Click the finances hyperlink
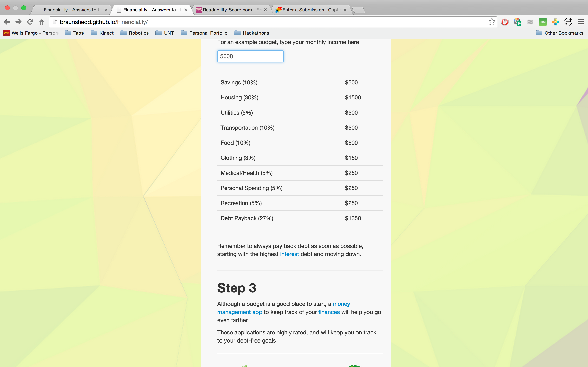The width and height of the screenshot is (588, 367). point(329,312)
